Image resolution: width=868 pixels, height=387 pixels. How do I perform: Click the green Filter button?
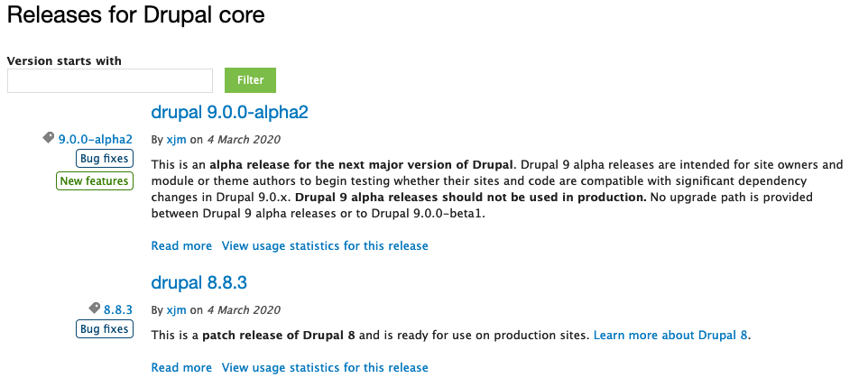click(x=250, y=80)
